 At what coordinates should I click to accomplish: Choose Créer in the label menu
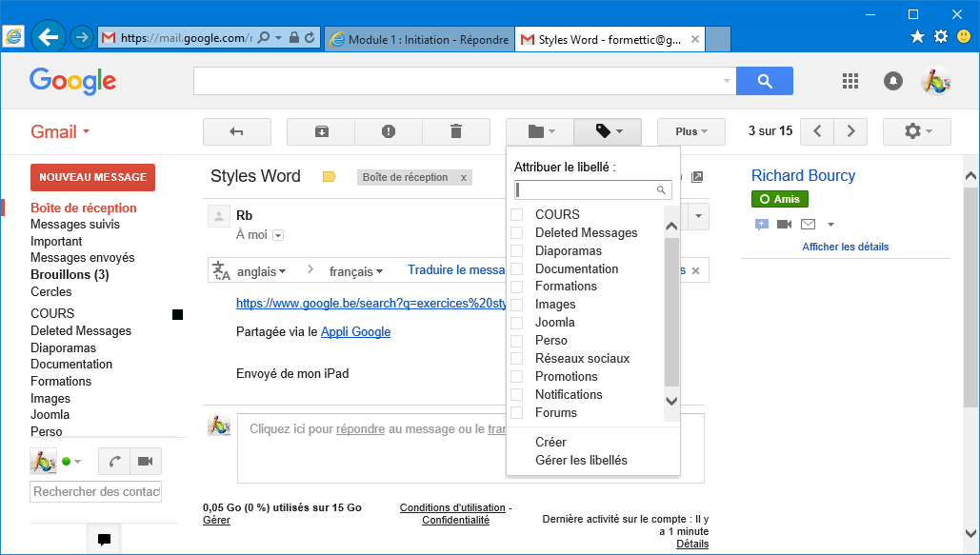(x=550, y=442)
